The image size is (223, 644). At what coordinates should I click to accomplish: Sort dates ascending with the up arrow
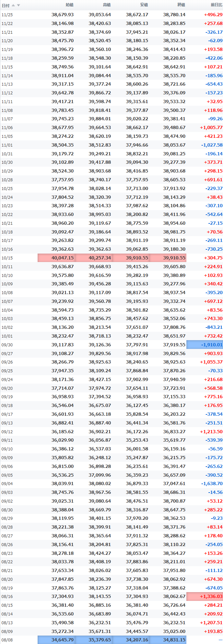click(13, 5)
